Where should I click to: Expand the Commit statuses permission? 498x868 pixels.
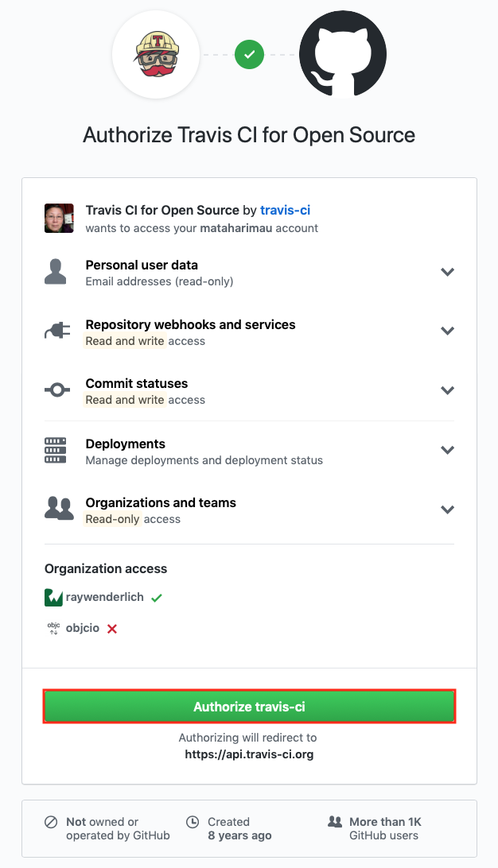pos(447,390)
